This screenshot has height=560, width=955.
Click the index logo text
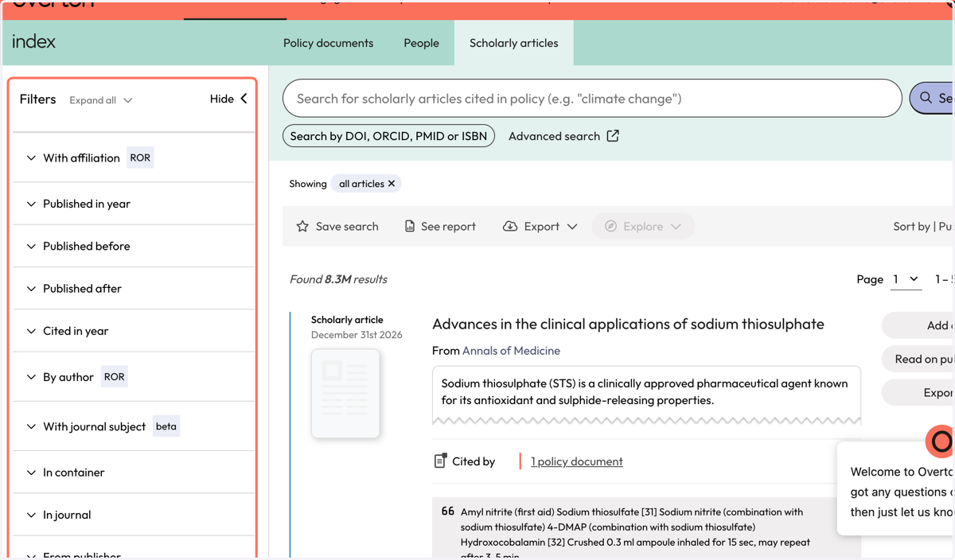click(33, 41)
